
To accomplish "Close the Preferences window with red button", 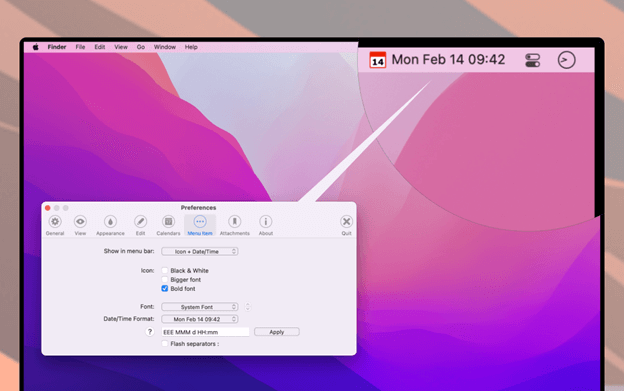I will [48, 208].
